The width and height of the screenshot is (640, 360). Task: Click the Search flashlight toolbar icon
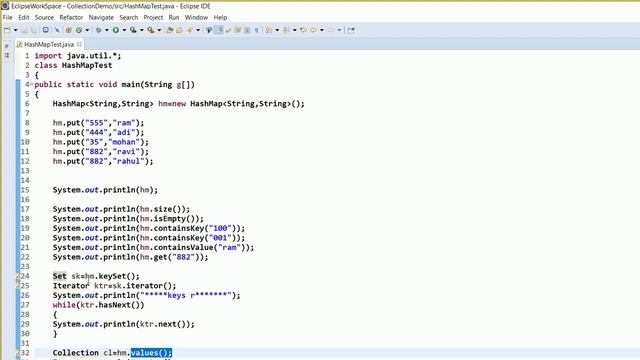189,30
